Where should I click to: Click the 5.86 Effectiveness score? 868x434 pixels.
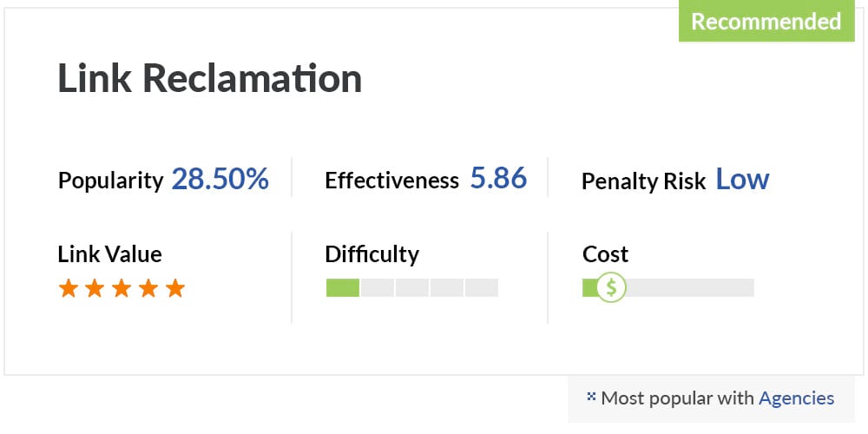click(499, 178)
